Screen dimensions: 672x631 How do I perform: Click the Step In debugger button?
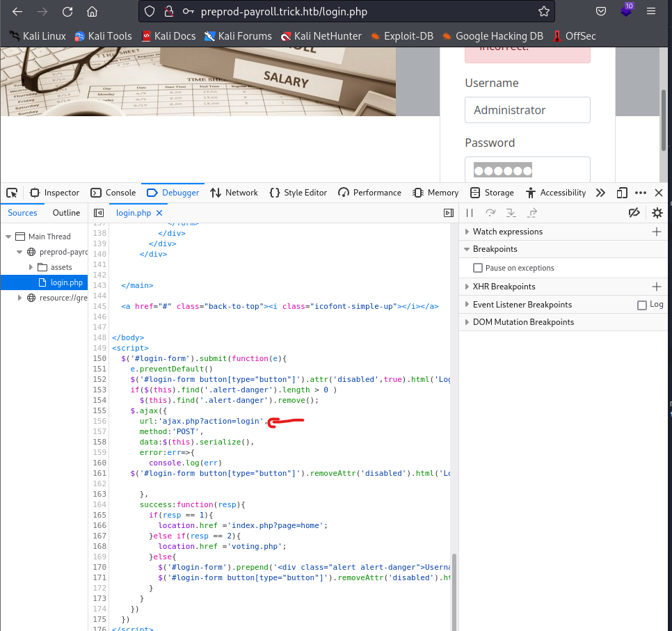pyautogui.click(x=511, y=213)
